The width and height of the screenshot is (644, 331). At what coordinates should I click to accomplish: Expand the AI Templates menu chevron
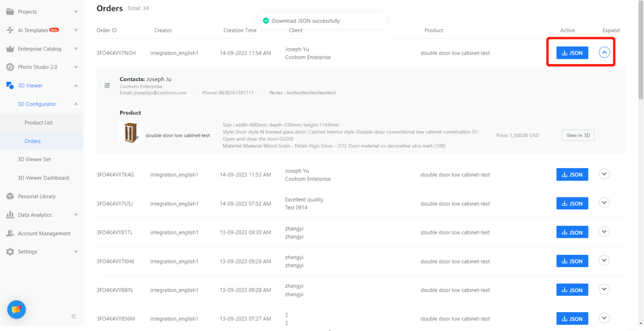coord(76,30)
